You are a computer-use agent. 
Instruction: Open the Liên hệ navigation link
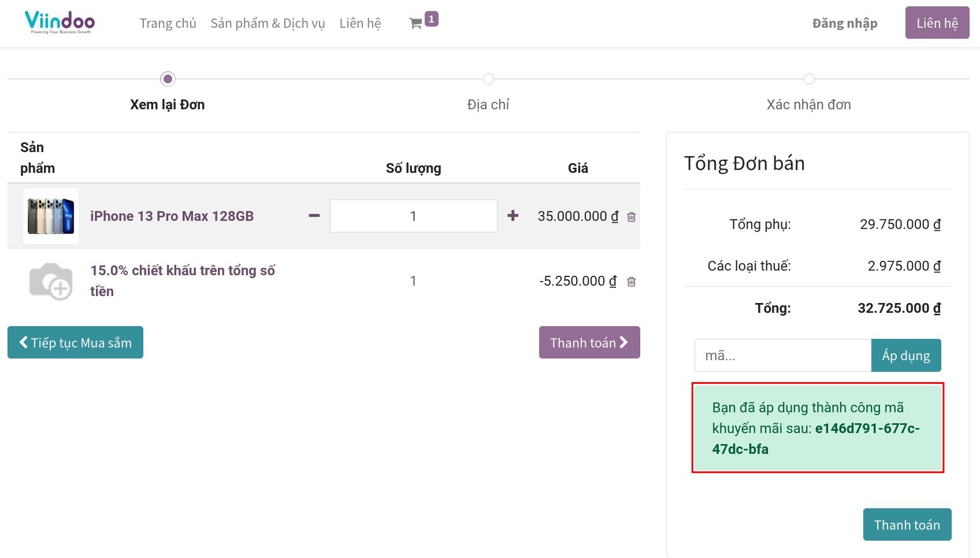click(360, 23)
